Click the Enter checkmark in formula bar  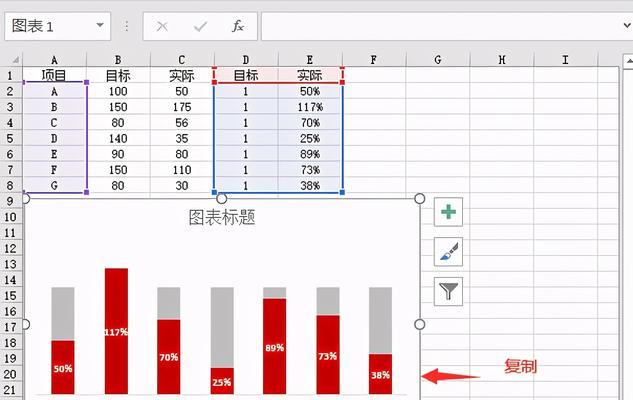click(x=200, y=27)
